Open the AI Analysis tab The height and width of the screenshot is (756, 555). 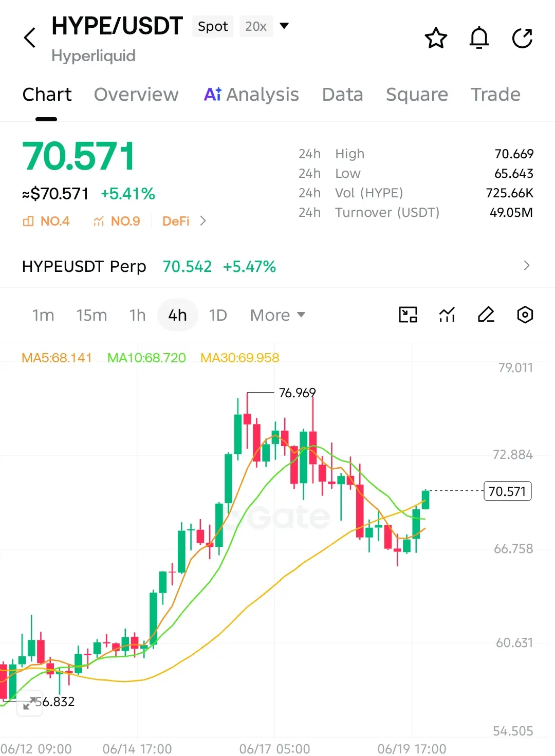(x=251, y=95)
